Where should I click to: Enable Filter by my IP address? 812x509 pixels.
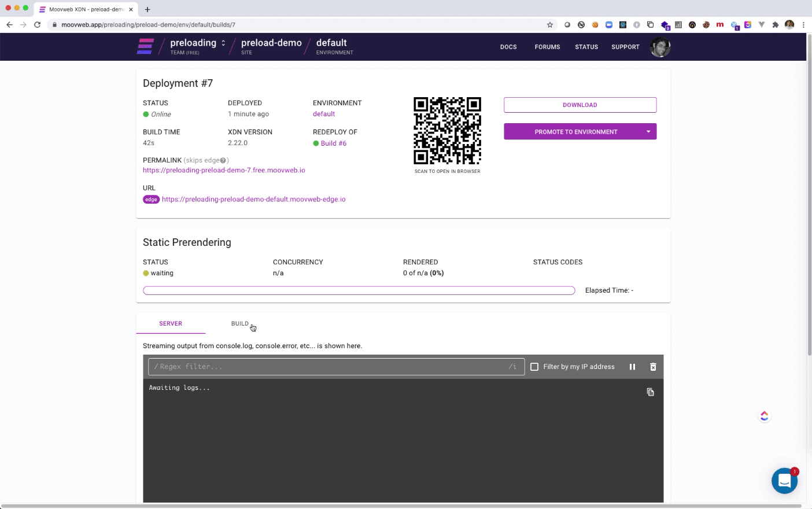[x=534, y=367]
